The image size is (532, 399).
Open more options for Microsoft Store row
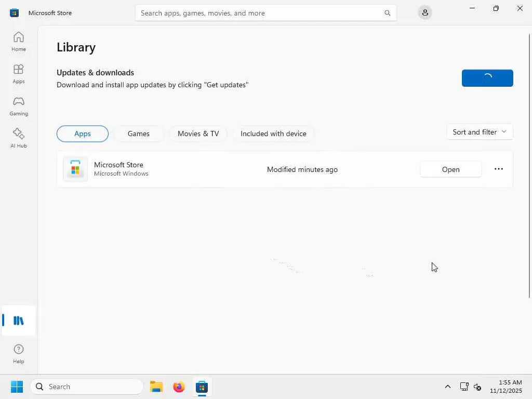pyautogui.click(x=498, y=169)
